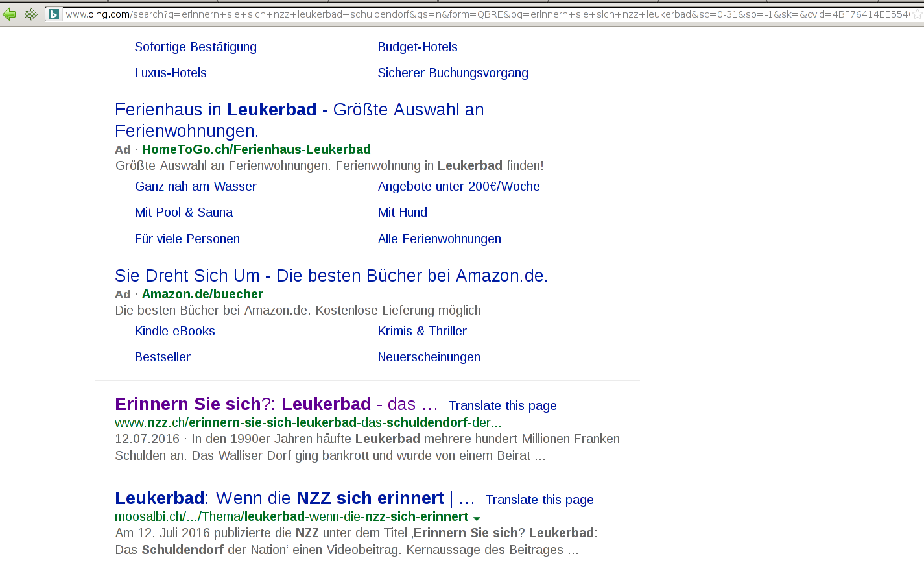Open 'Sicherer Buchungsvorgang' link
924x580 pixels.
[453, 73]
